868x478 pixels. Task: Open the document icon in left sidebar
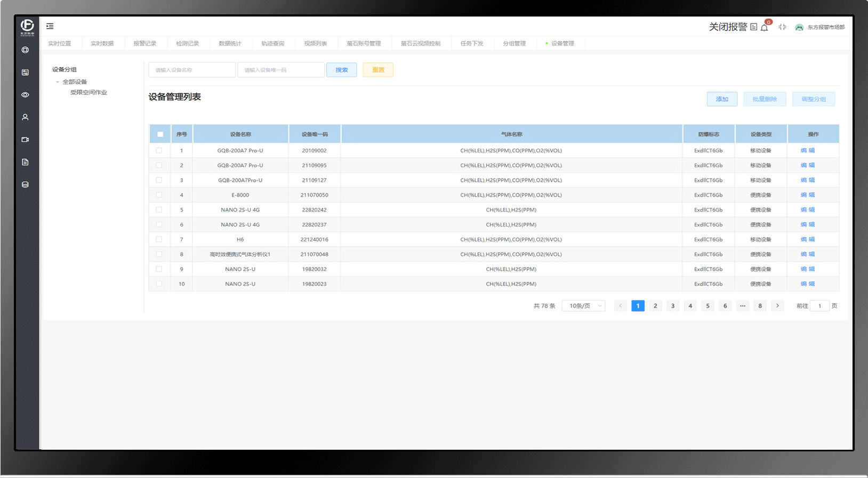(25, 162)
